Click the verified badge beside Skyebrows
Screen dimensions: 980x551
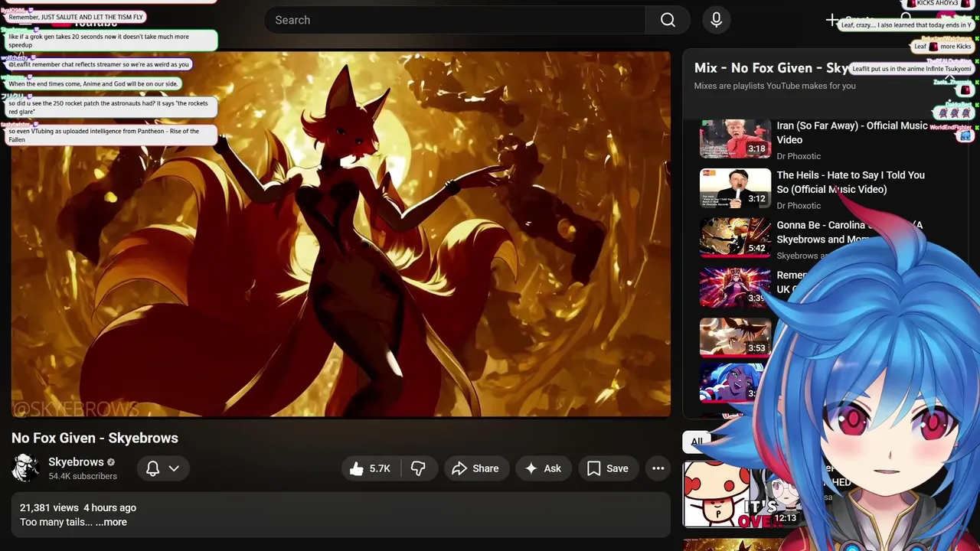point(111,462)
